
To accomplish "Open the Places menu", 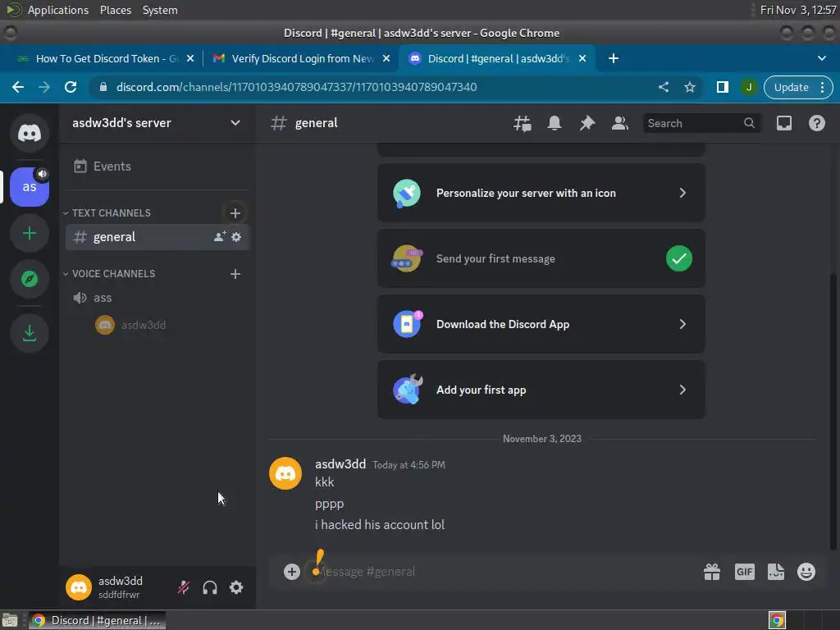I will [116, 10].
